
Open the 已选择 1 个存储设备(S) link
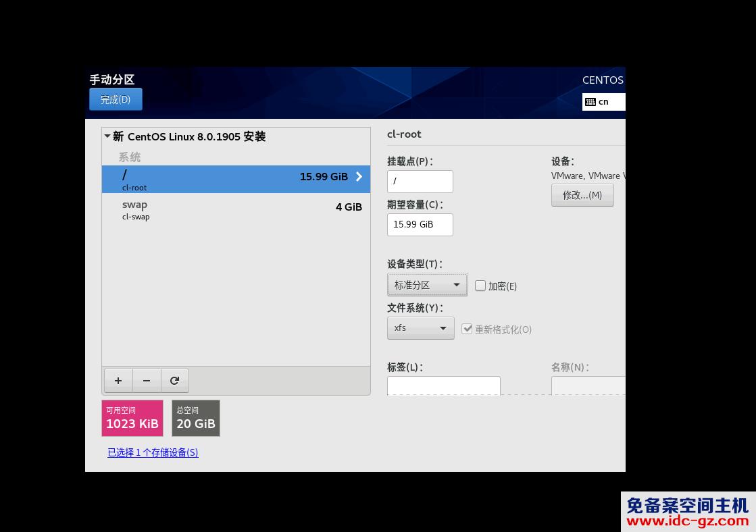click(153, 452)
